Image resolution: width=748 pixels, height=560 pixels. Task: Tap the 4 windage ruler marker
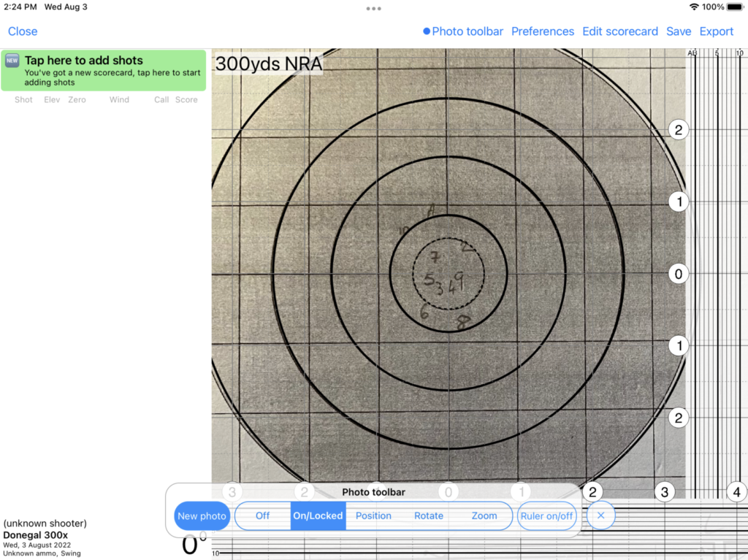tap(736, 492)
